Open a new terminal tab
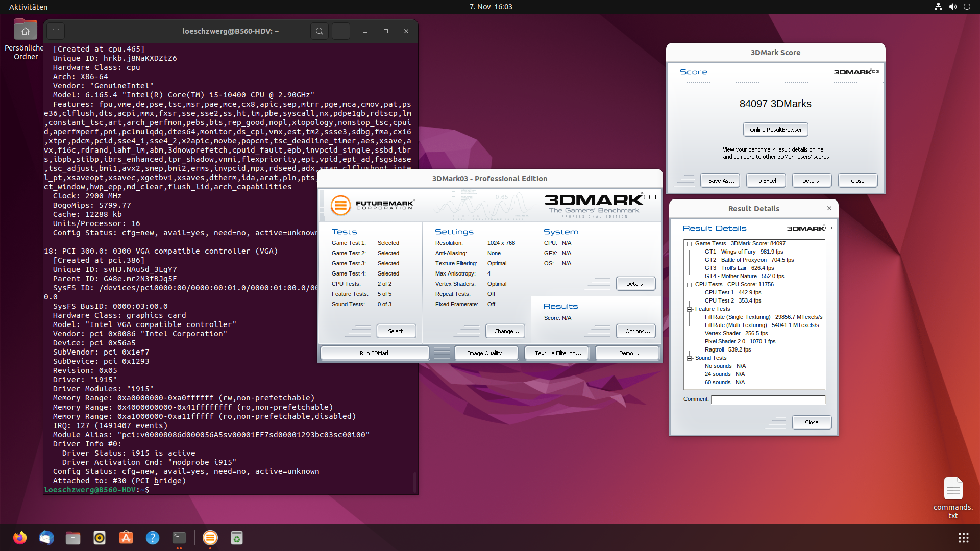The width and height of the screenshot is (980, 551). tap(56, 31)
